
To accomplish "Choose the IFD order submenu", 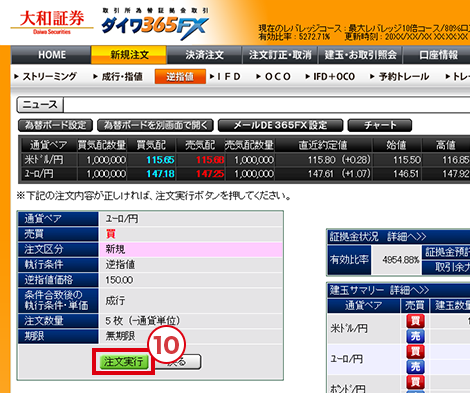I will pyautogui.click(x=225, y=77).
